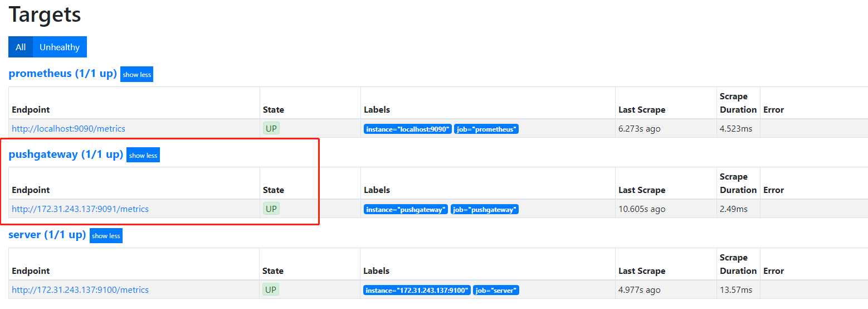Click UP state badge in localhost:9090 row
868x309 pixels.
point(271,128)
